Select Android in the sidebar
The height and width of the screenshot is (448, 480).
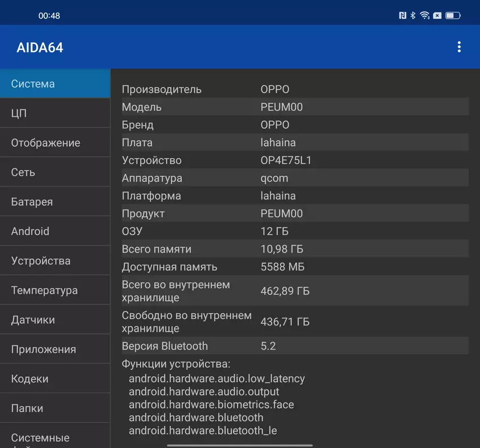point(55,231)
